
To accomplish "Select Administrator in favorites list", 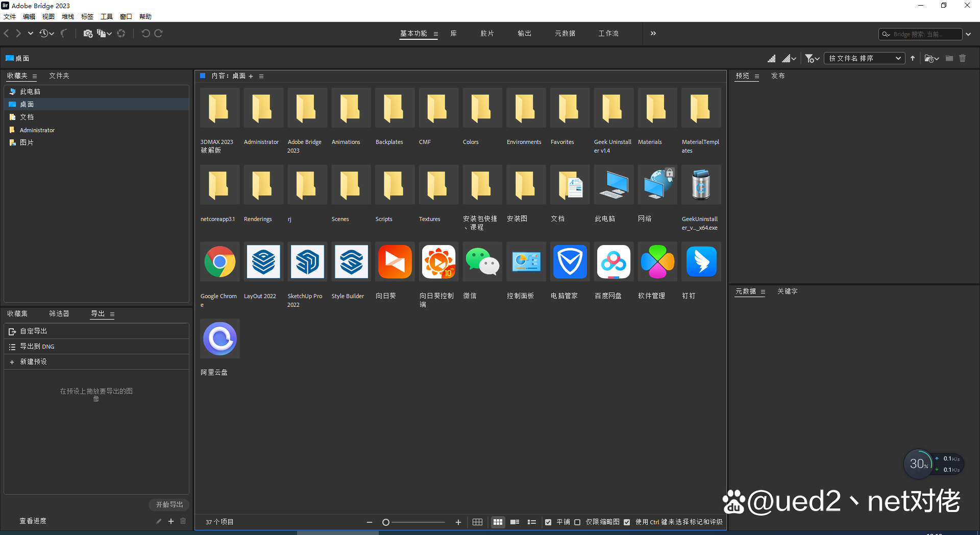I will [x=96, y=130].
